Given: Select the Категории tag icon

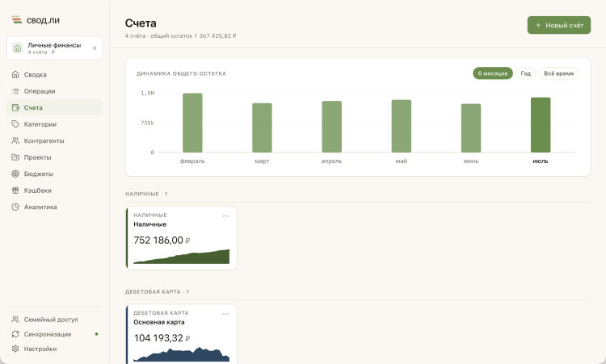Looking at the screenshot, I should click(x=15, y=124).
